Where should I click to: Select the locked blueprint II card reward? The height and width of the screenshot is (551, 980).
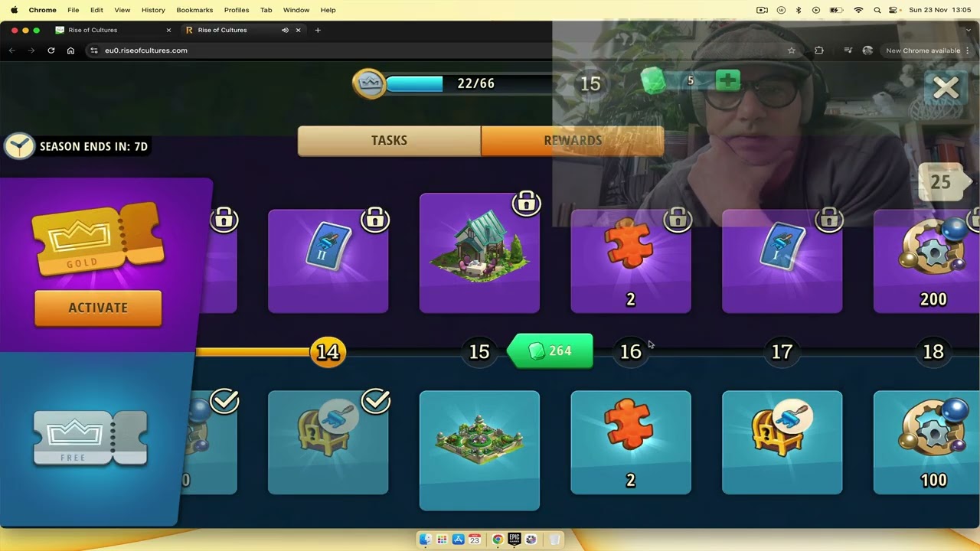[x=328, y=261]
